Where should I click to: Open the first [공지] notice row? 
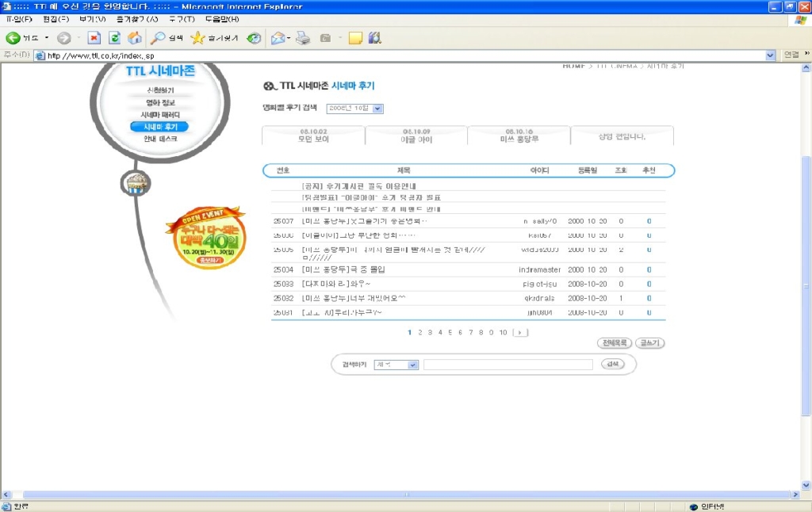[x=359, y=186]
